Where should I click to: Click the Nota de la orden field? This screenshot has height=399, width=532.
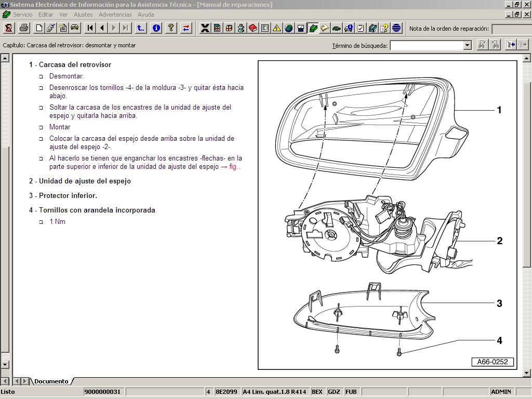pos(512,29)
